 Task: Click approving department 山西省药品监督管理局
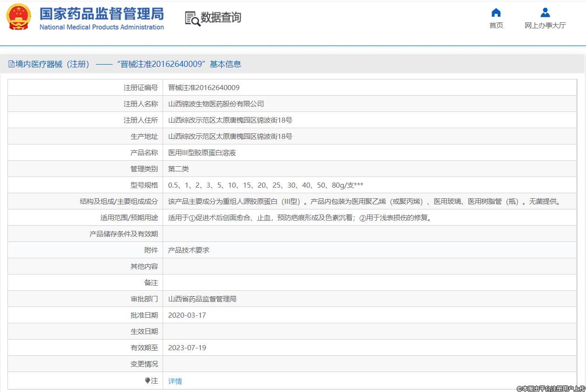[x=202, y=299]
